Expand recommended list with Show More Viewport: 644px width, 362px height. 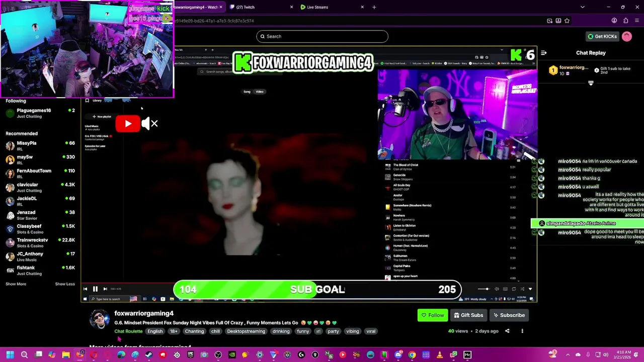16,284
